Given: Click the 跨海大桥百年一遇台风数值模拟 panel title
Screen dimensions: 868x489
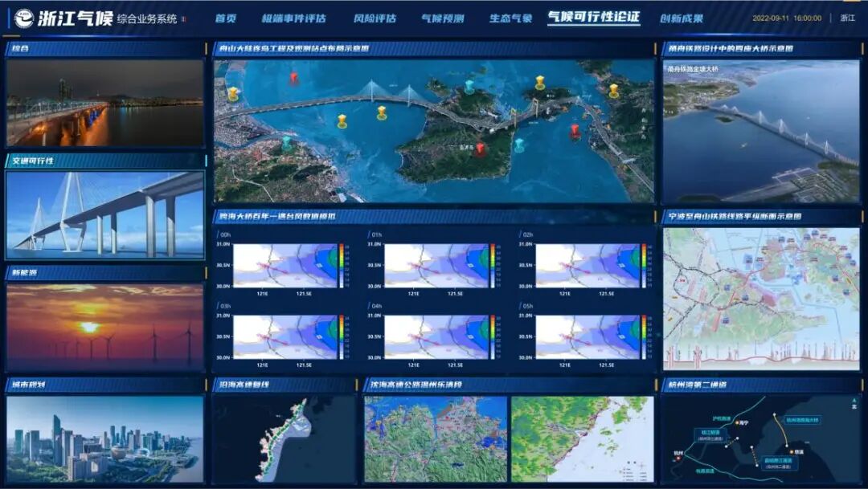Looking at the screenshot, I should (x=277, y=216).
